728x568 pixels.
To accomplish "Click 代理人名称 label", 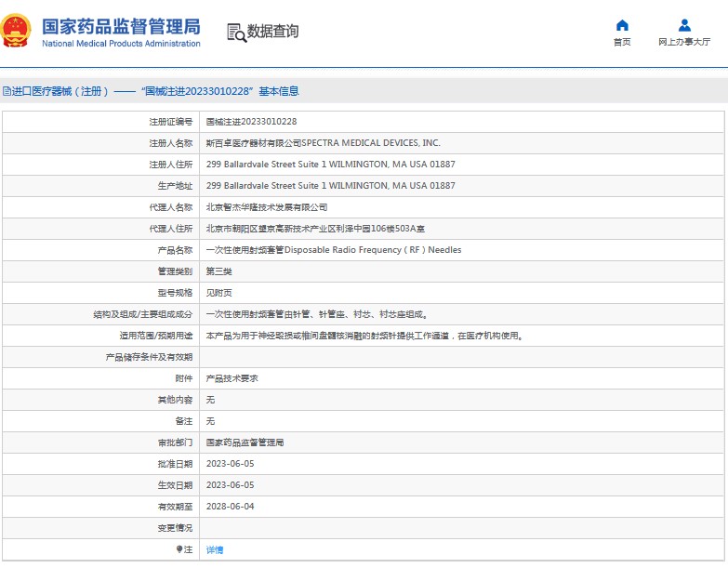I will [170, 207].
